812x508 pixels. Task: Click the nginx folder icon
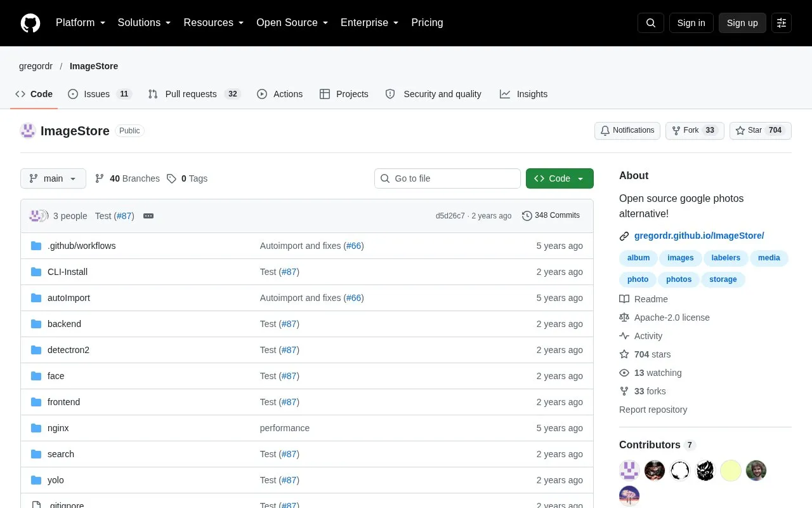36,428
